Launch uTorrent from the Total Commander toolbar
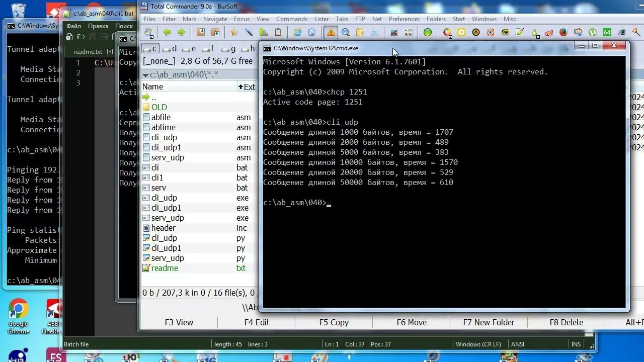 [x=593, y=32]
